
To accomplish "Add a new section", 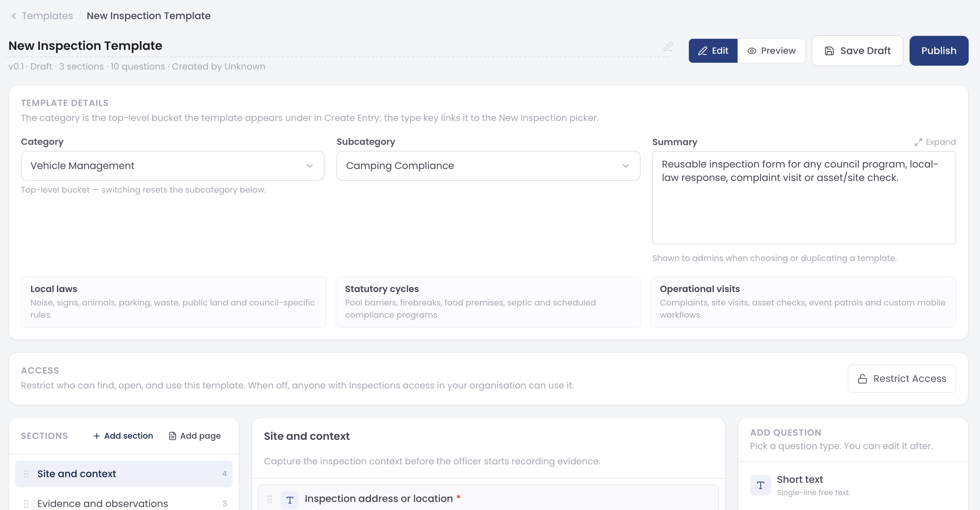I will (123, 436).
